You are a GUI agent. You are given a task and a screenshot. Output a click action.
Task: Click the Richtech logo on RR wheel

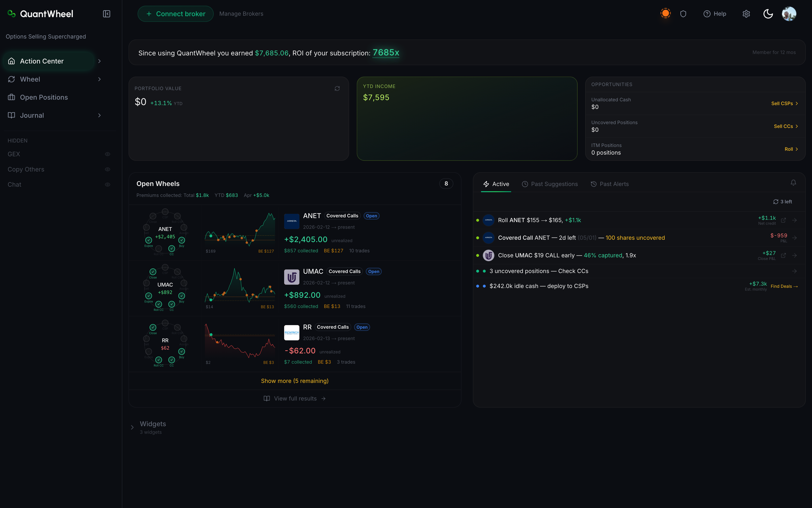point(291,333)
